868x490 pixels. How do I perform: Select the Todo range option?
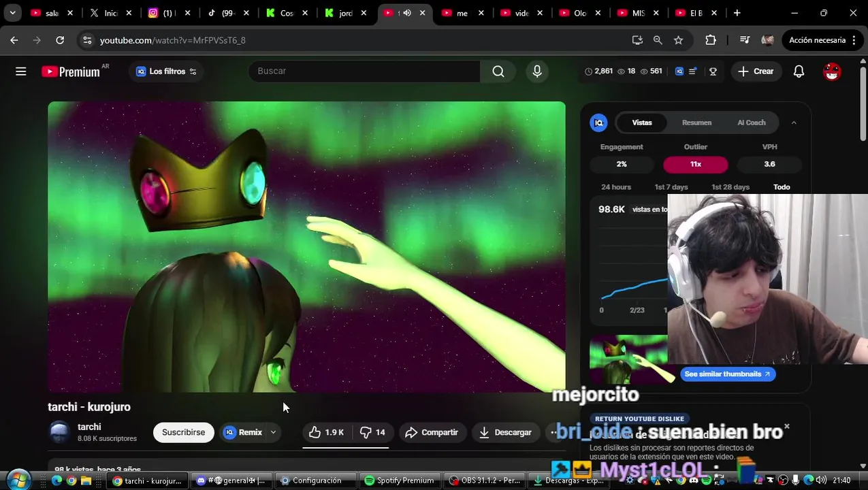[782, 187]
